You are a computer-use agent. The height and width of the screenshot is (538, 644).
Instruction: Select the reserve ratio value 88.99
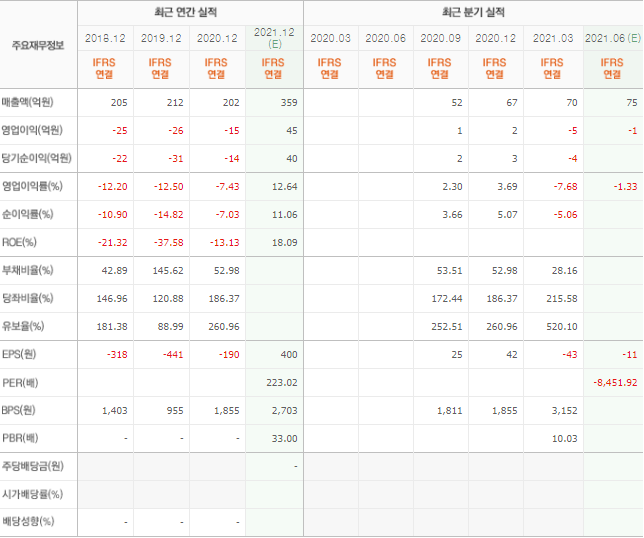click(170, 326)
